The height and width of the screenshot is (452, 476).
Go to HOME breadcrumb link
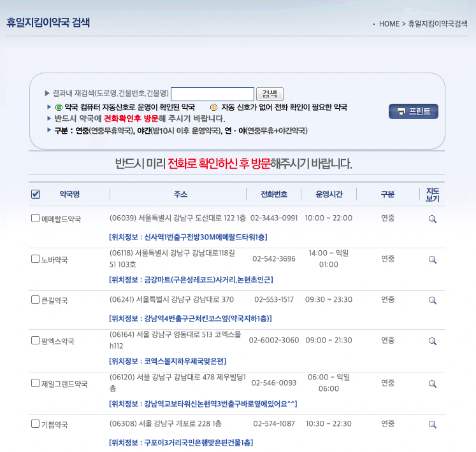coord(389,24)
